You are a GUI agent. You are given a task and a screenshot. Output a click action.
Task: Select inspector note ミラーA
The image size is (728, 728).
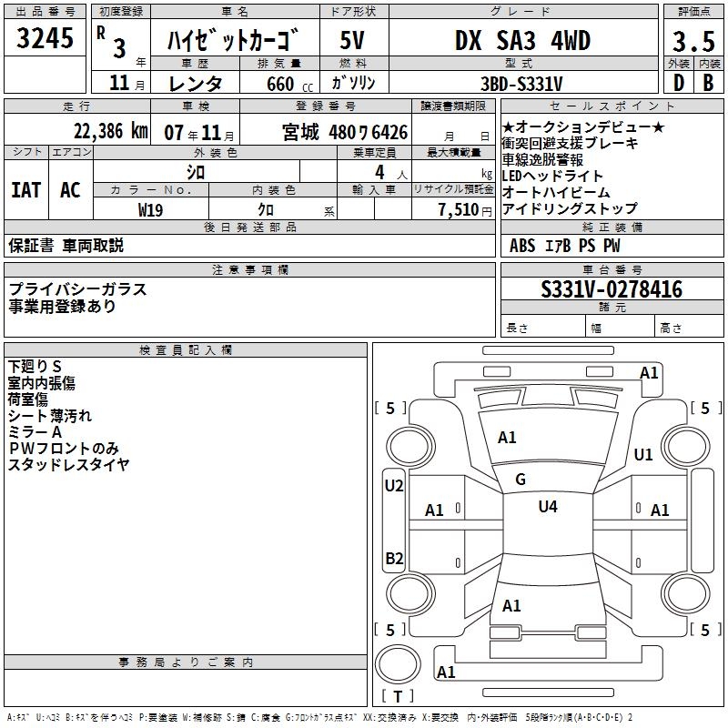coord(35,431)
